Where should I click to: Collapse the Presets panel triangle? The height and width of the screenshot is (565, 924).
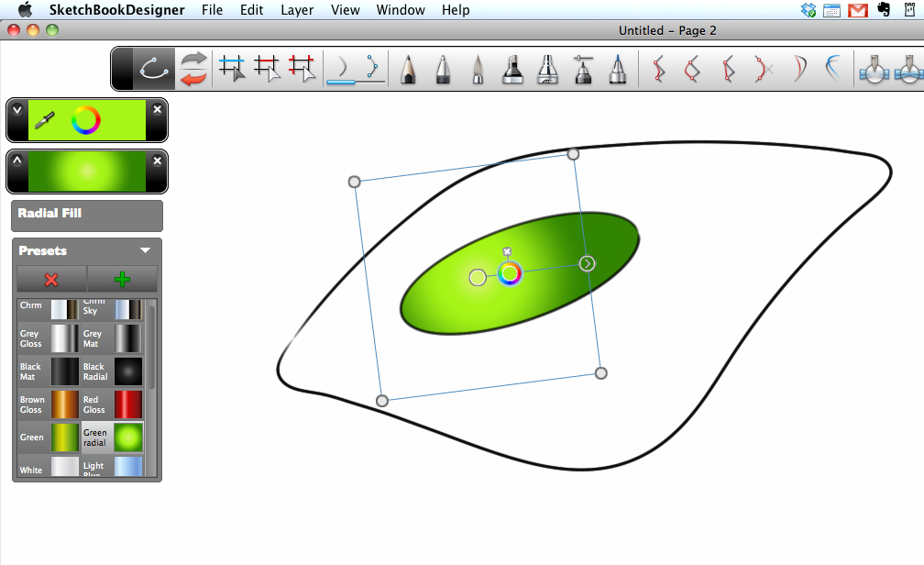(145, 250)
